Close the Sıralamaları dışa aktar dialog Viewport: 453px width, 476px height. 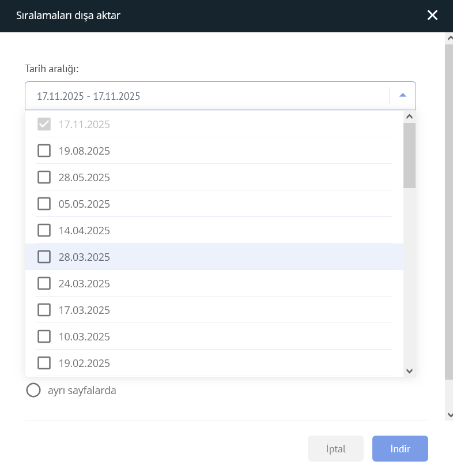[x=432, y=16]
